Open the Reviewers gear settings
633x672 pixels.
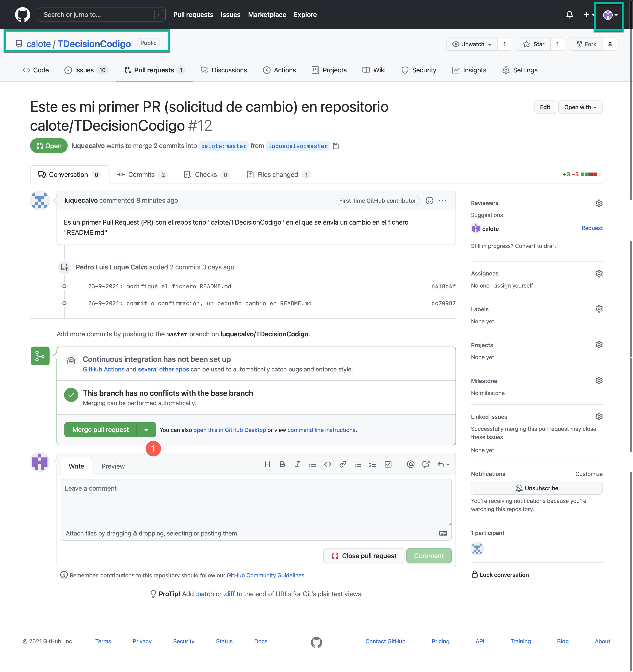pos(599,203)
